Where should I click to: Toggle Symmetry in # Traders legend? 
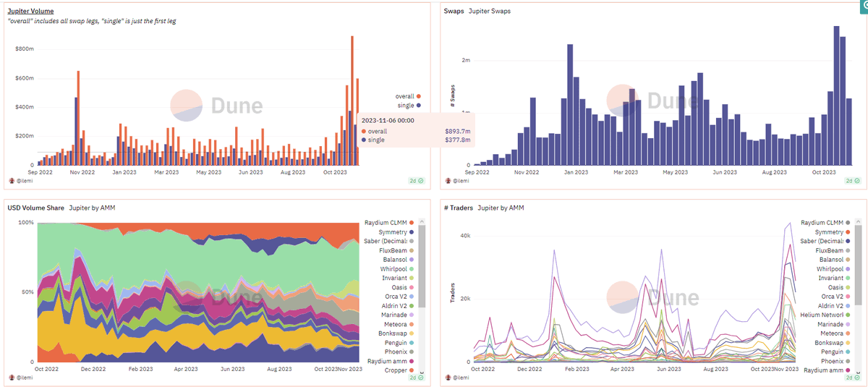(x=834, y=232)
